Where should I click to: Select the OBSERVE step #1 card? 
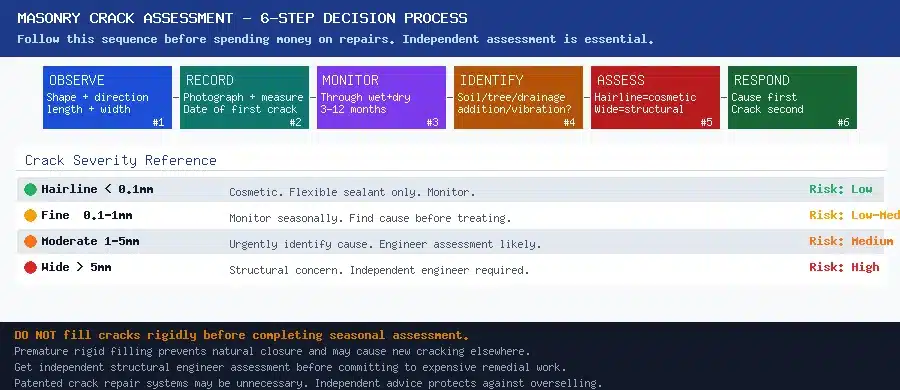pos(107,97)
